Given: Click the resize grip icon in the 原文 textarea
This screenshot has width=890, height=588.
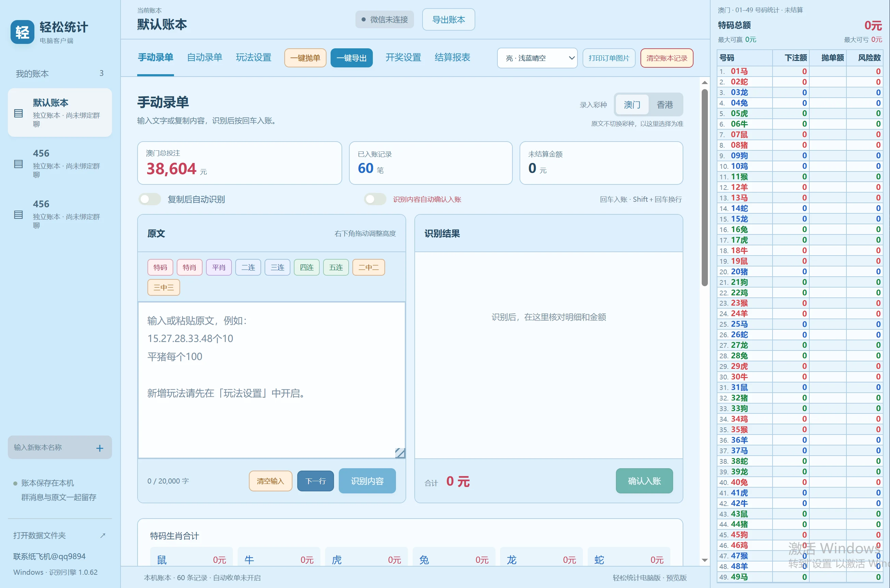Looking at the screenshot, I should (400, 453).
